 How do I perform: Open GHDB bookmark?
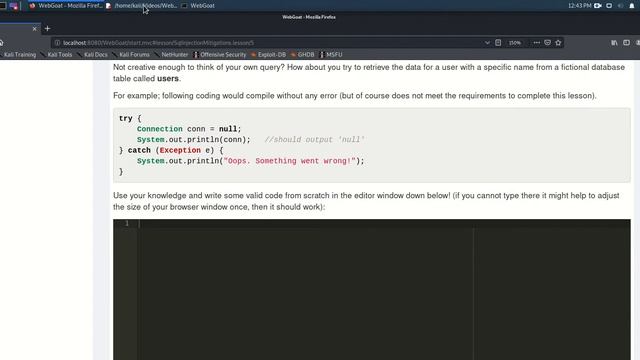(x=303, y=54)
